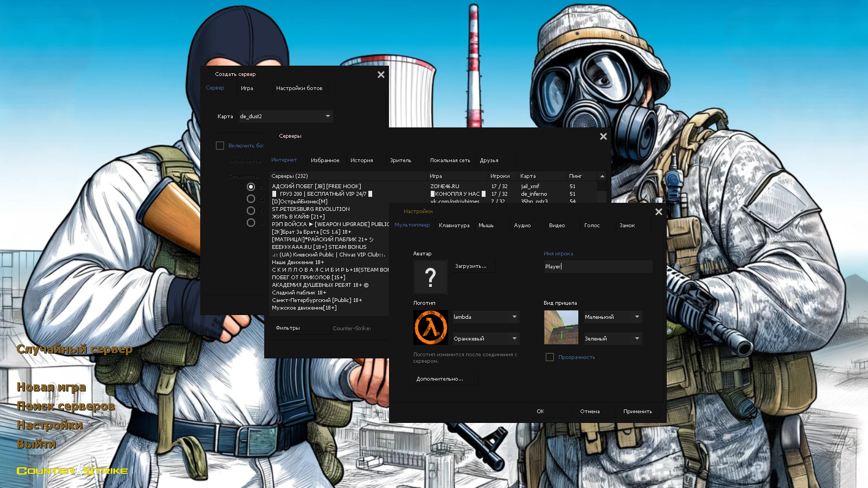
Task: Open the Оранжевый logo color dropdown
Action: pyautogui.click(x=486, y=339)
